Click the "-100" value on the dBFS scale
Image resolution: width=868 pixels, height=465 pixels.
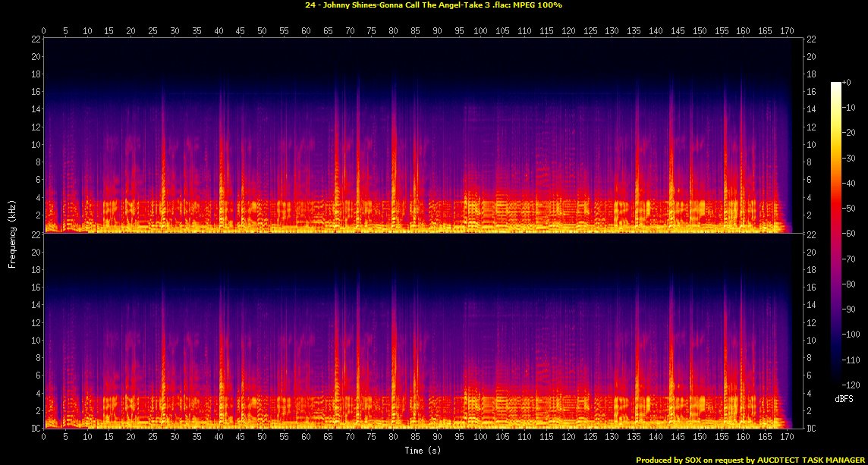tap(851, 335)
